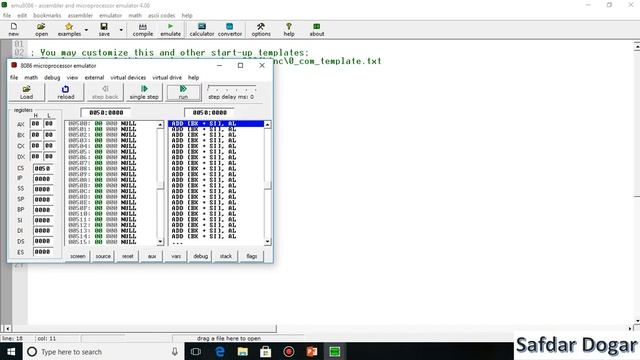Image resolution: width=640 pixels, height=360 pixels.
Task: Open the virtual devices menu
Action: [x=128, y=78]
